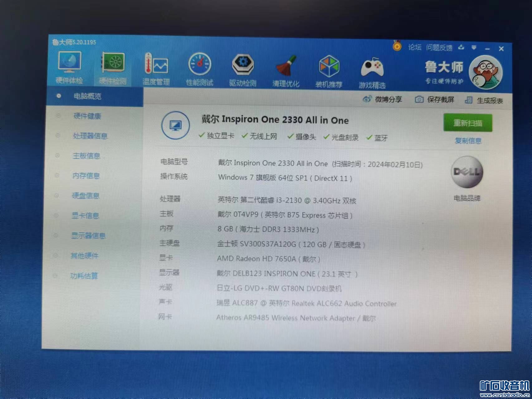Viewport: 532px width, 399px height.
Task: Click the 戴尔 0T4VP9 motherboard value
Action: (285, 215)
